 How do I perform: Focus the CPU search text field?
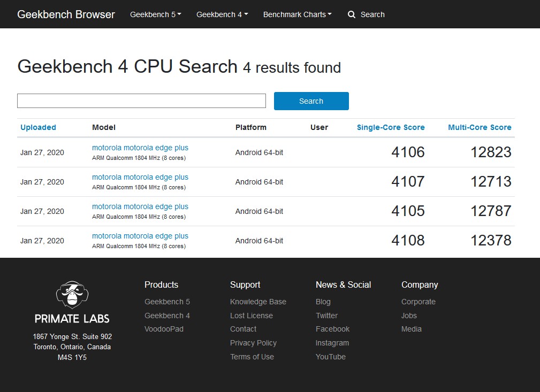click(x=141, y=101)
